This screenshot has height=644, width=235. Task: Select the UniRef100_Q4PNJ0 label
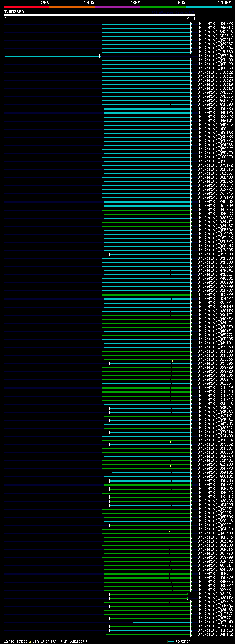pos(215,125)
